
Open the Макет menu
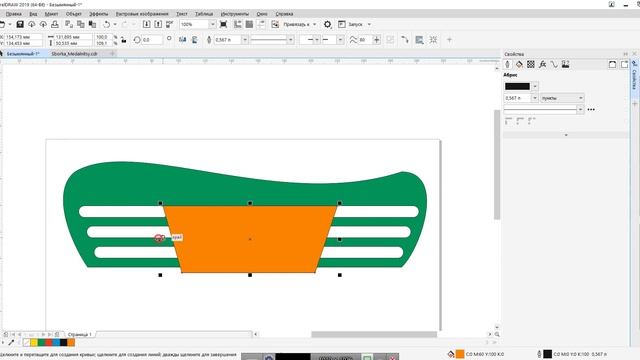[51, 14]
